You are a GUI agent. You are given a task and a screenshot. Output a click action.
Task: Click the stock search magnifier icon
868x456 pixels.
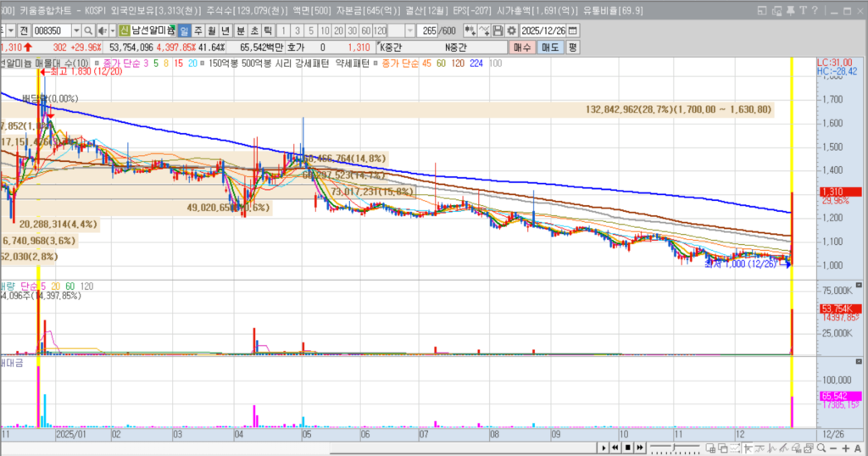tap(88, 31)
